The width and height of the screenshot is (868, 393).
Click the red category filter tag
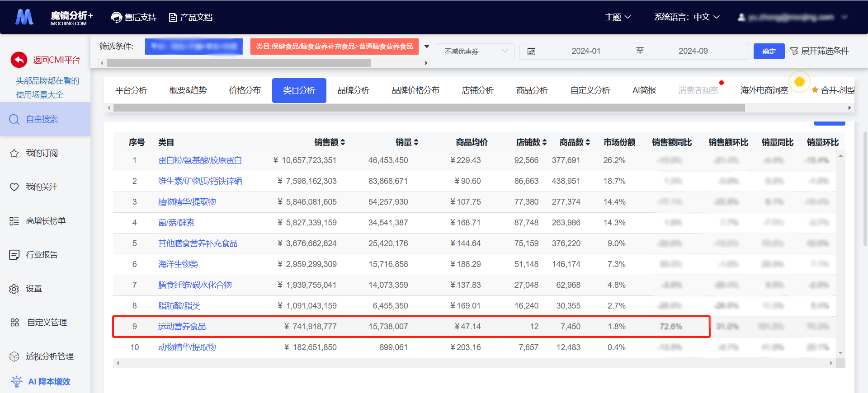click(335, 47)
